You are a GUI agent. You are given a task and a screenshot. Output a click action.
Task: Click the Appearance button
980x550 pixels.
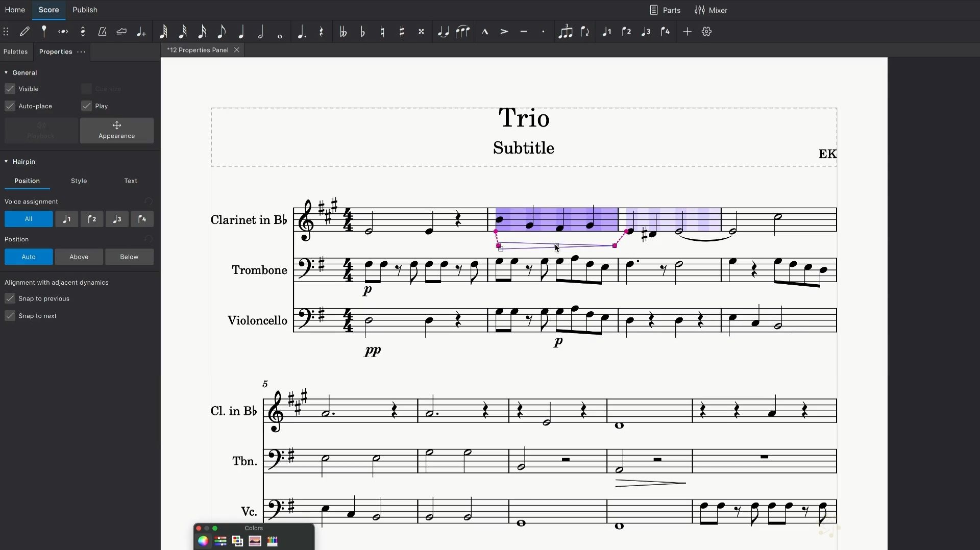pos(117,131)
